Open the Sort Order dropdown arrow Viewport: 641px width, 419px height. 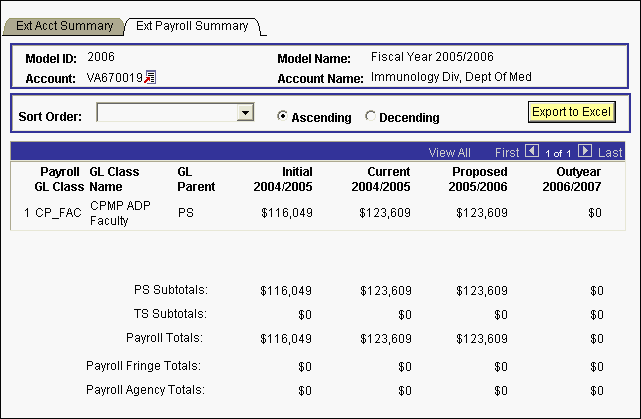point(244,113)
